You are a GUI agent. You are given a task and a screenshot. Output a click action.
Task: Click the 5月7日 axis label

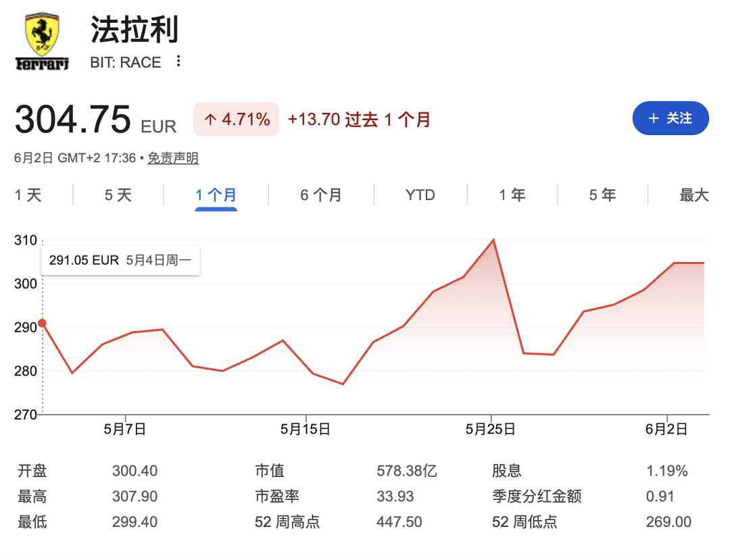(125, 429)
